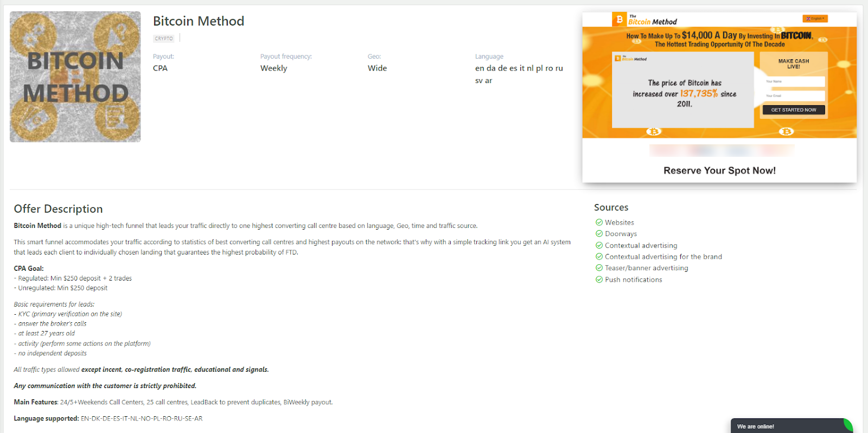This screenshot has height=433, width=868.
Task: Click the green chat bubble icon on chat widget
Action: point(848,425)
